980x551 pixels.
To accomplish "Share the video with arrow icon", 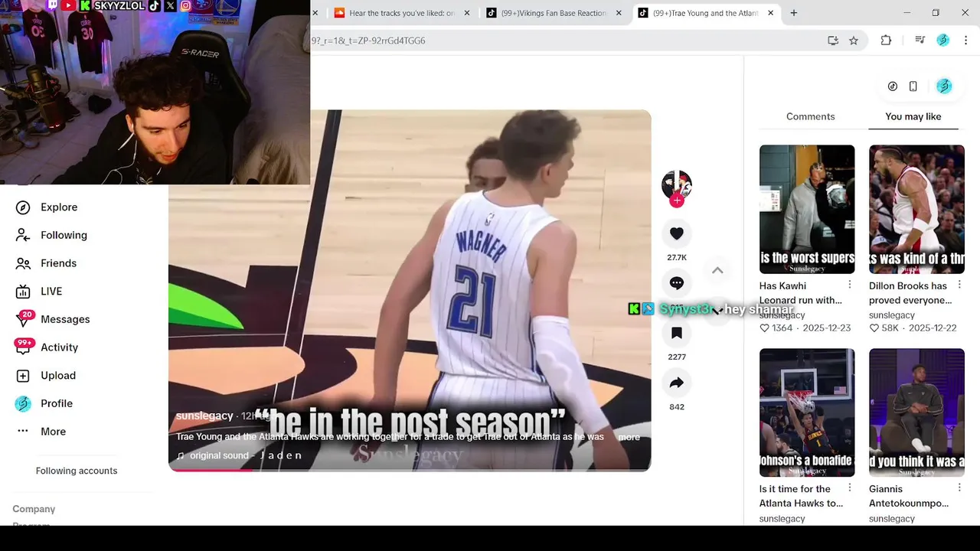I will [676, 383].
